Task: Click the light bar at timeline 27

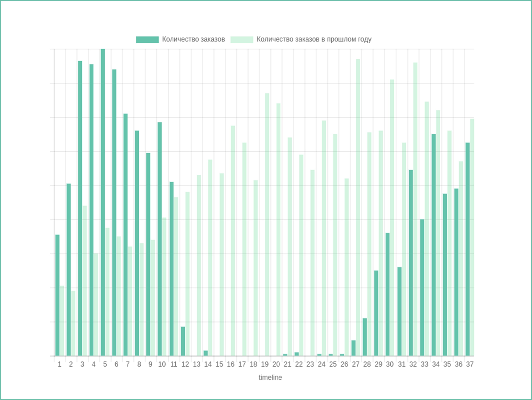Action: click(x=358, y=207)
